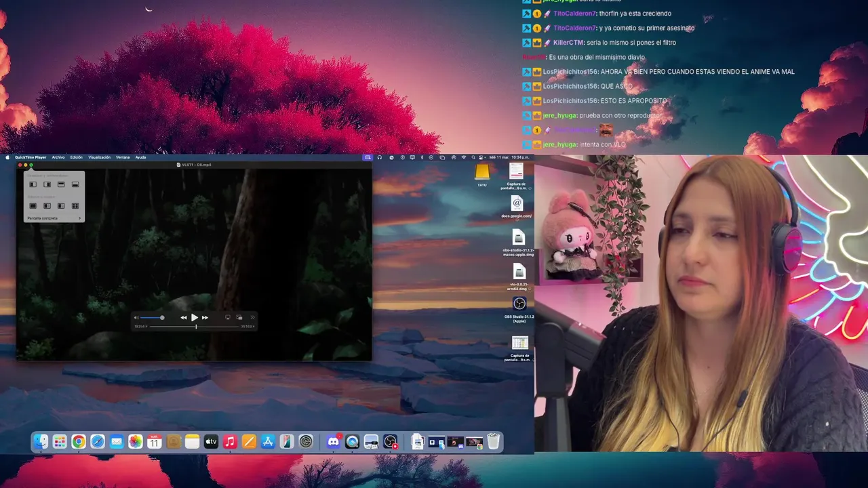
Task: Open Wi-Fi status menu
Action: (x=464, y=157)
